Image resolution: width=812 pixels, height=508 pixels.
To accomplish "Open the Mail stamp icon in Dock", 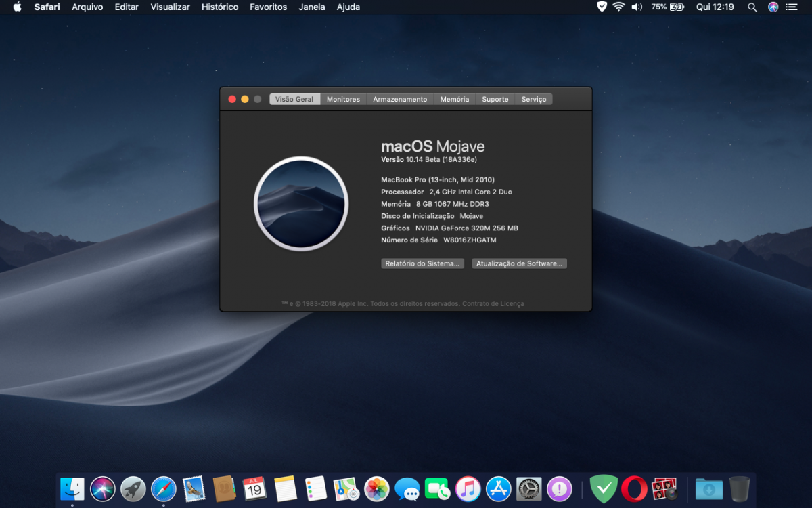I will coord(194,488).
